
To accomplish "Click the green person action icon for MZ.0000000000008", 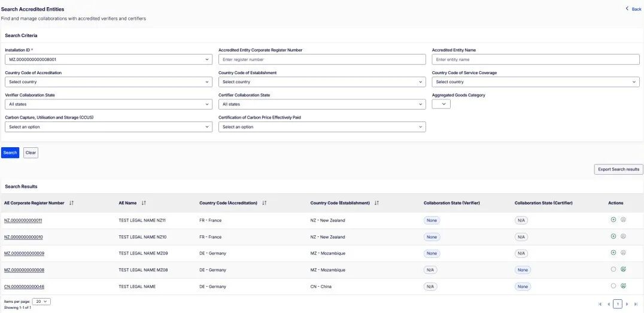I will coord(623,269).
